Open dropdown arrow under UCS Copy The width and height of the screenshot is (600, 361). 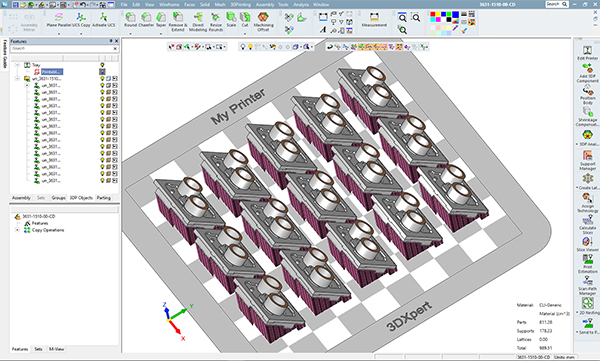click(81, 34)
